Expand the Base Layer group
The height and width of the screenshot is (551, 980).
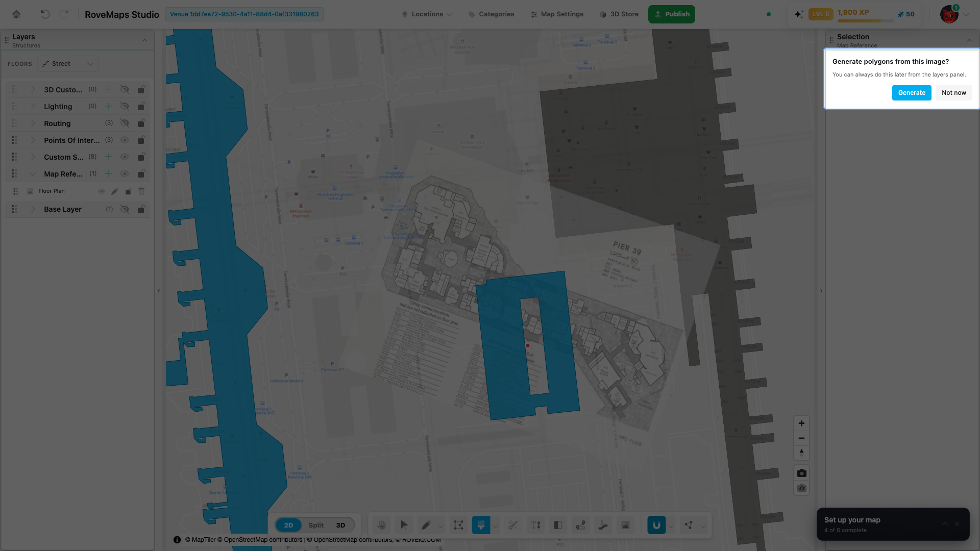[33, 209]
